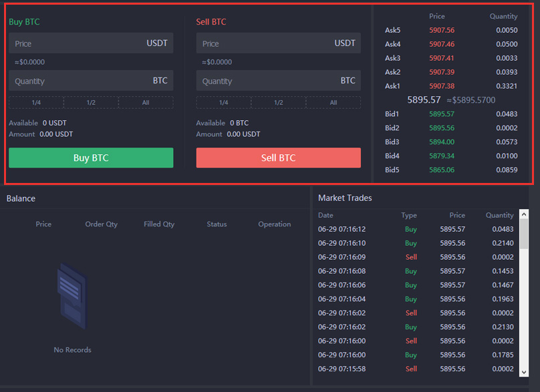The width and height of the screenshot is (540, 392).
Task: Click the No Records document icon
Action: [x=72, y=296]
